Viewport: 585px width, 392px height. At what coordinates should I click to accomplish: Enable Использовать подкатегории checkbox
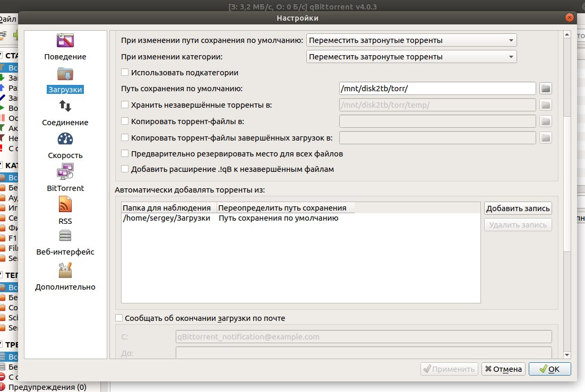pyautogui.click(x=125, y=72)
